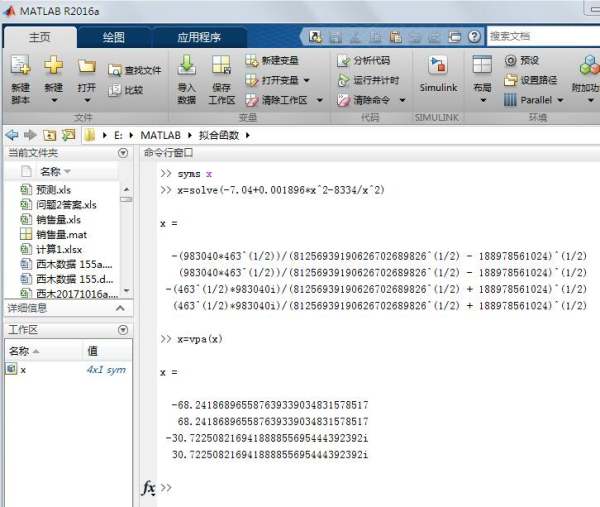Collapse the Details (详细信息) panel
600x507 pixels.
pos(120,308)
